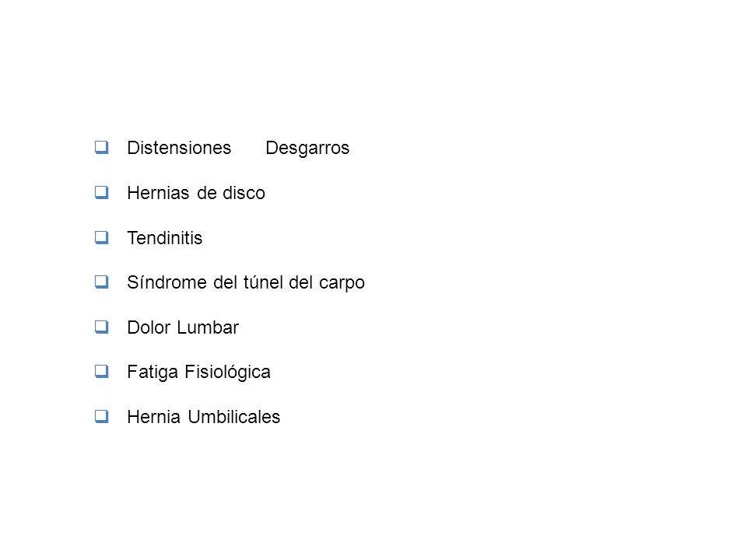Click the word Distensiones

coord(179,148)
